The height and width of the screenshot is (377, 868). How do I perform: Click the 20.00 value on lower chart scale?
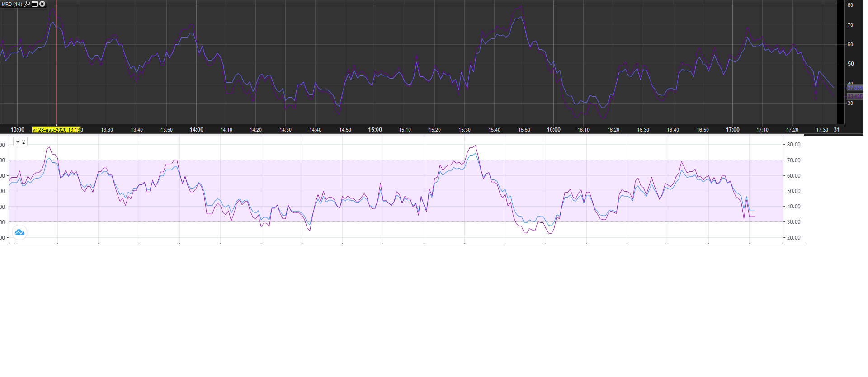pyautogui.click(x=793, y=238)
